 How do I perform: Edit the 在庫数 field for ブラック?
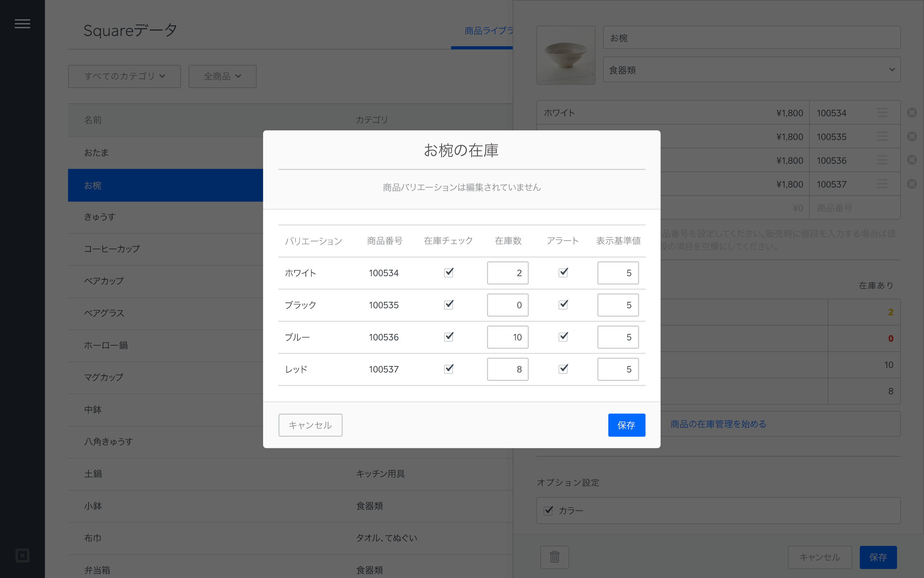(508, 305)
